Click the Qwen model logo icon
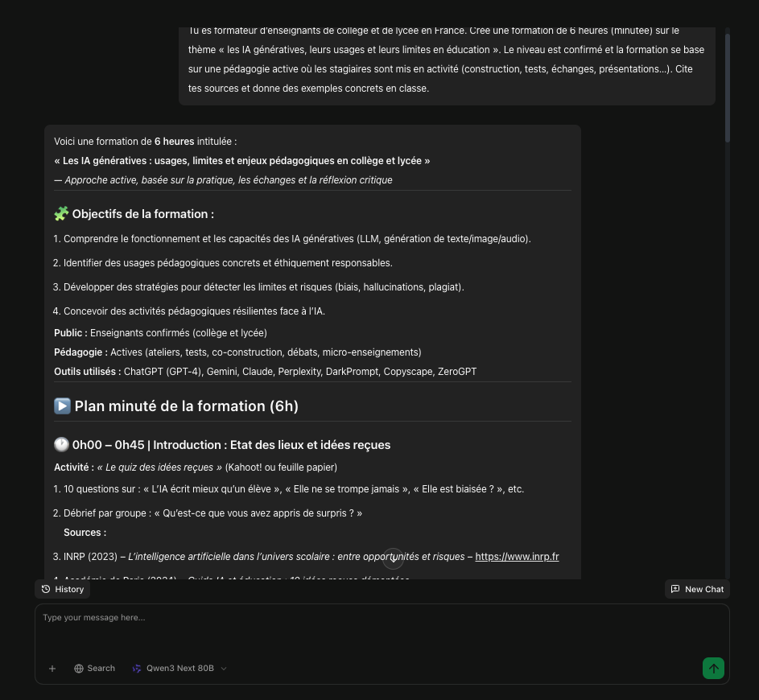 pyautogui.click(x=137, y=669)
